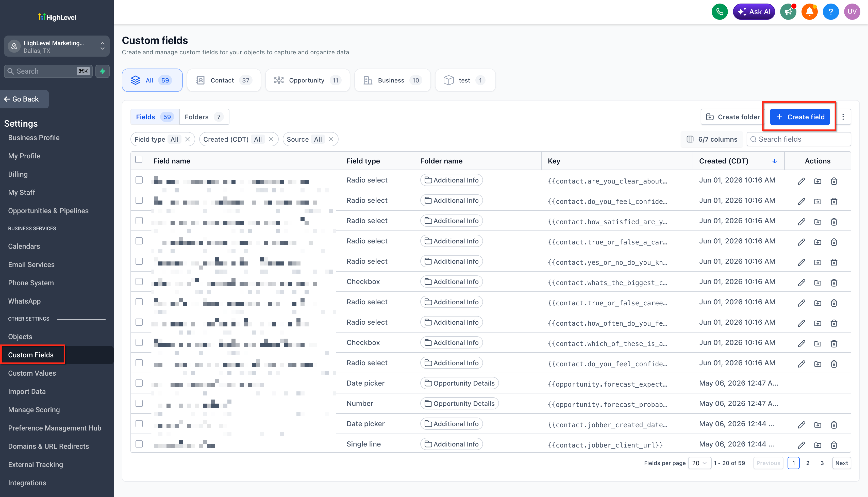The height and width of the screenshot is (497, 868).
Task: Edit the how_often_do_you_fe field
Action: pyautogui.click(x=802, y=323)
